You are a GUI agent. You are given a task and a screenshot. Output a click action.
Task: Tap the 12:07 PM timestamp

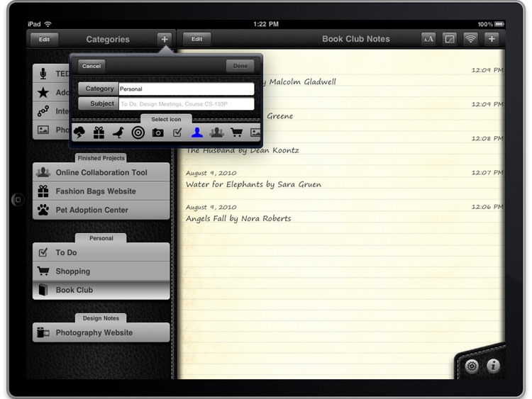[x=487, y=172]
